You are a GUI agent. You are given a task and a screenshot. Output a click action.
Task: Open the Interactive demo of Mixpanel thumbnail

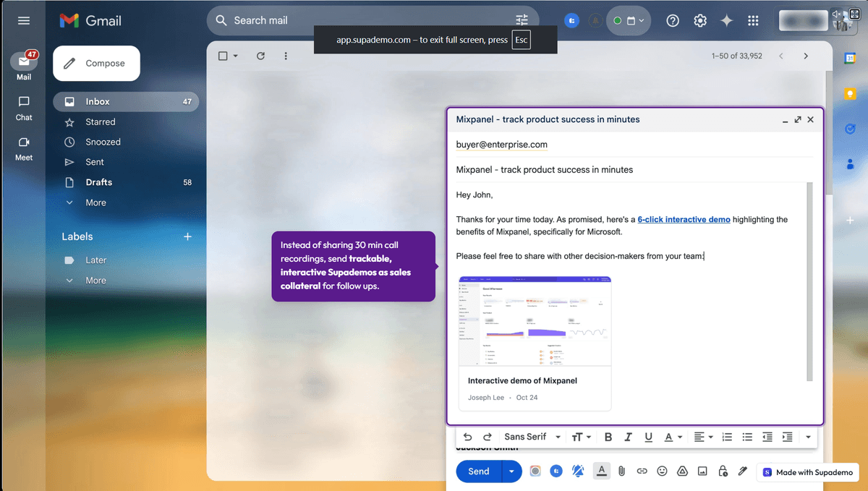coord(535,343)
